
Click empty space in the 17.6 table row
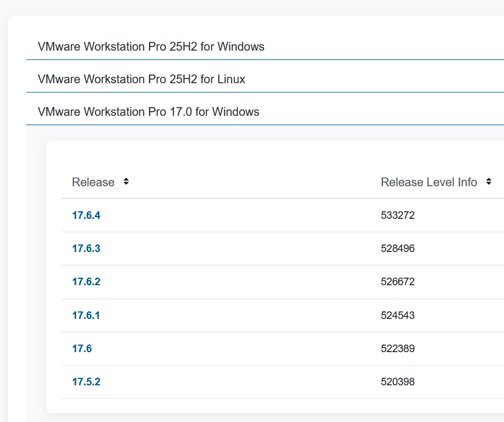(x=233, y=349)
